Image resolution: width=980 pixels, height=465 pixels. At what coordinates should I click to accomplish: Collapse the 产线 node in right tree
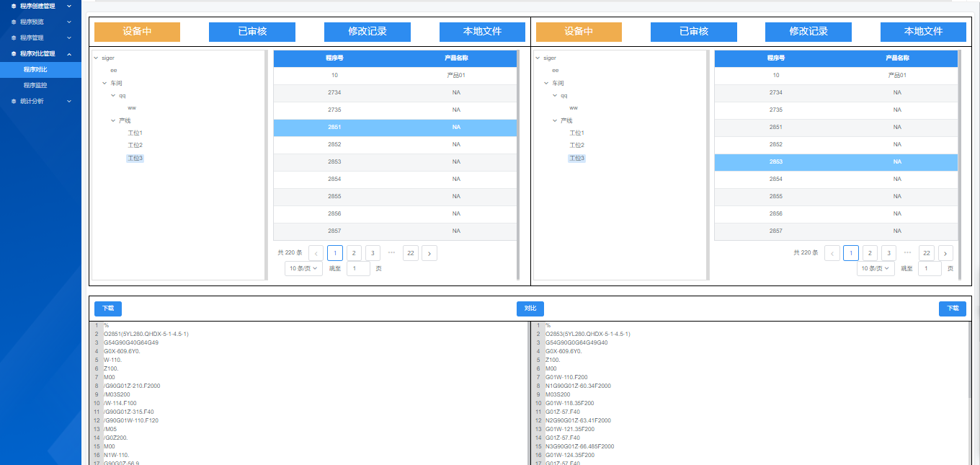[x=555, y=120]
